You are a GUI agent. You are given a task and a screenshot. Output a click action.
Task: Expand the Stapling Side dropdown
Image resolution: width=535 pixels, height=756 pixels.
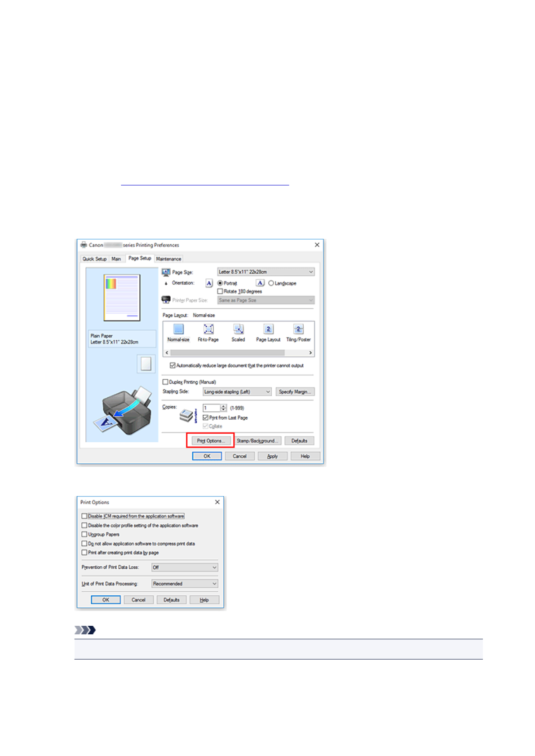point(237,392)
